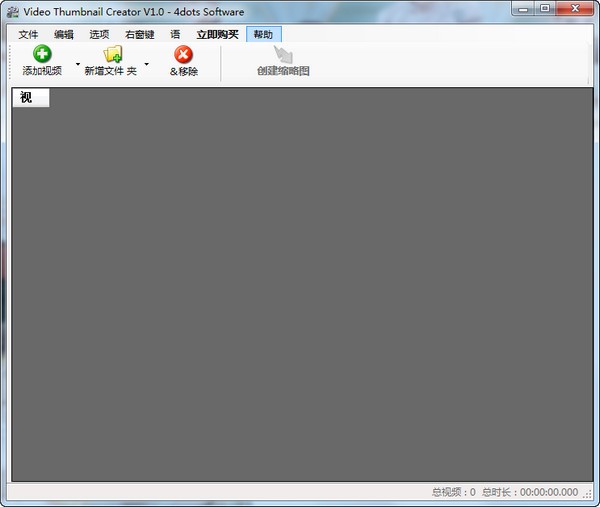Open the 选项 menu
600x507 pixels.
[99, 34]
